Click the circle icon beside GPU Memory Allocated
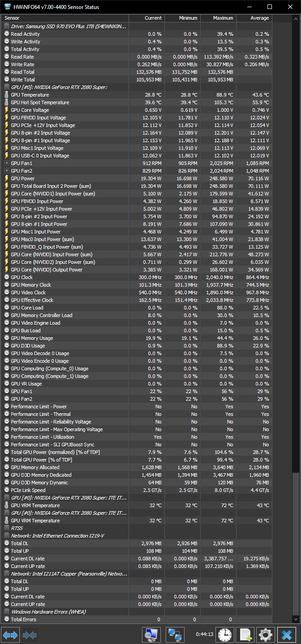 (x=6, y=467)
